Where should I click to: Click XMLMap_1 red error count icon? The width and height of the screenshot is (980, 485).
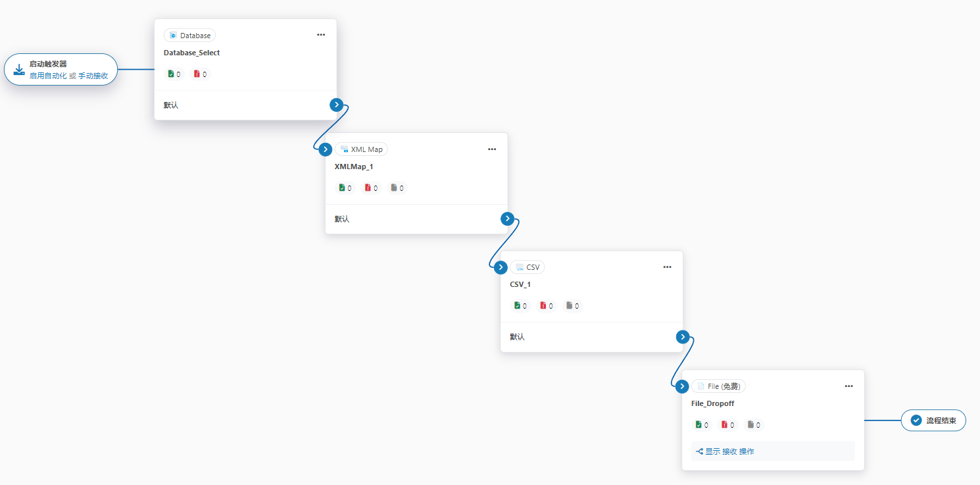coord(368,188)
